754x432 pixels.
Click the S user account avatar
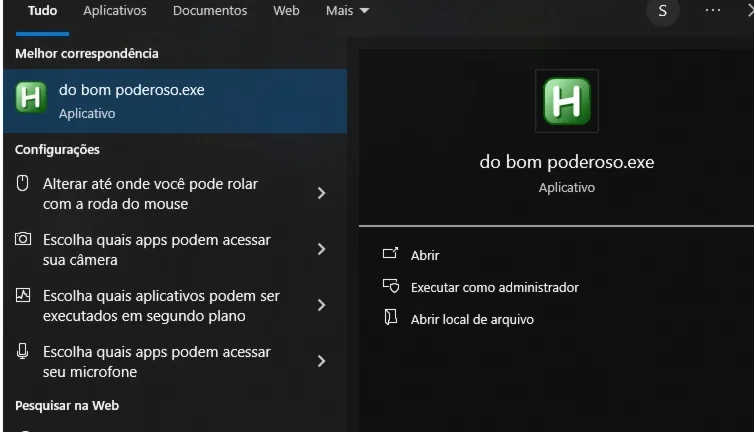(x=663, y=11)
